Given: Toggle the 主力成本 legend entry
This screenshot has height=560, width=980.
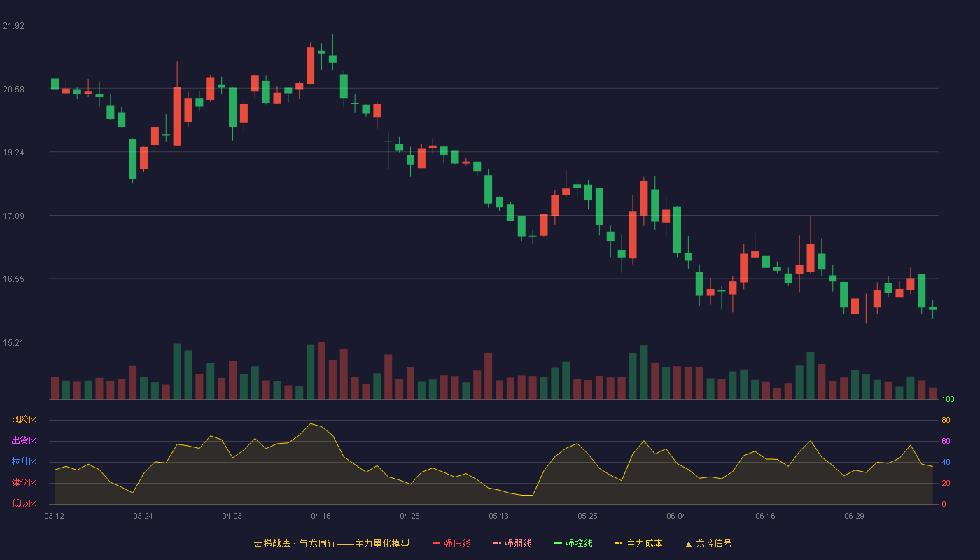Looking at the screenshot, I should (x=638, y=543).
